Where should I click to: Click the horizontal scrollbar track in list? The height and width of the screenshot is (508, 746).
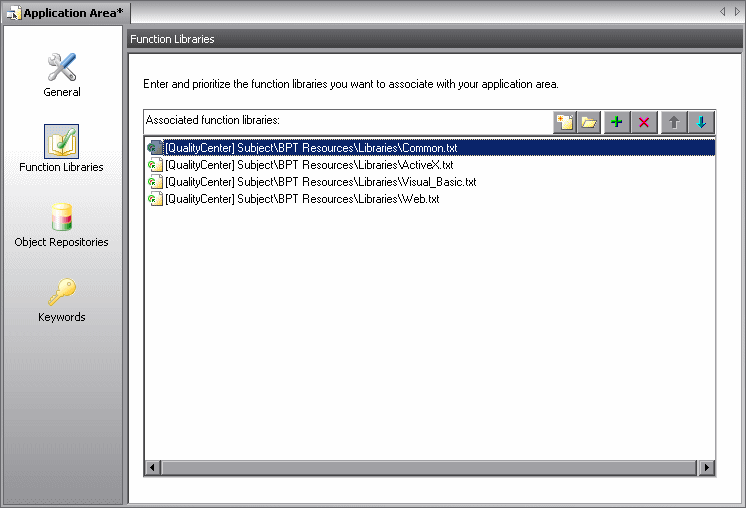(430, 468)
